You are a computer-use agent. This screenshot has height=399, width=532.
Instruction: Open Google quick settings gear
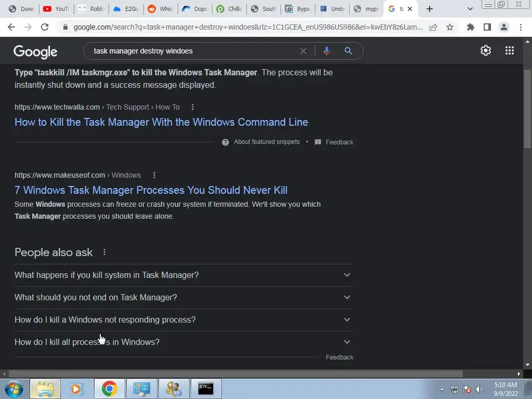point(486,50)
